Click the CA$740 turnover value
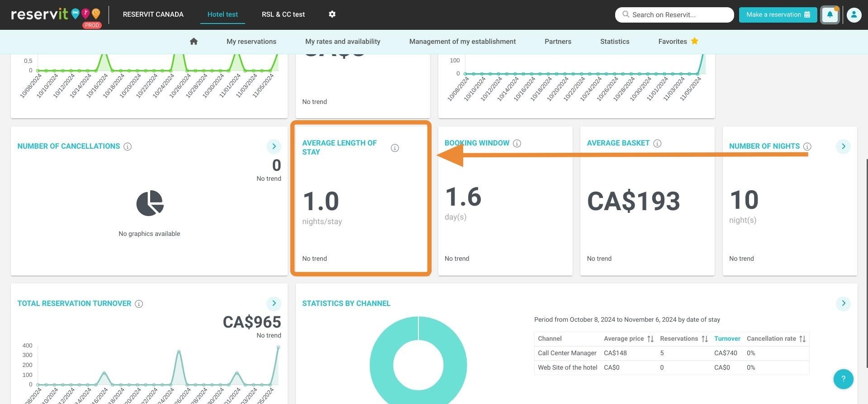 pyautogui.click(x=726, y=353)
